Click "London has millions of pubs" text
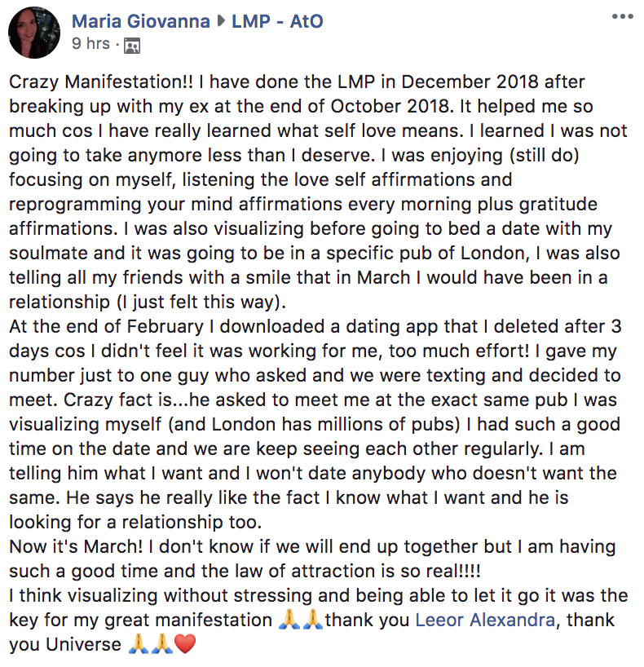 [333, 425]
